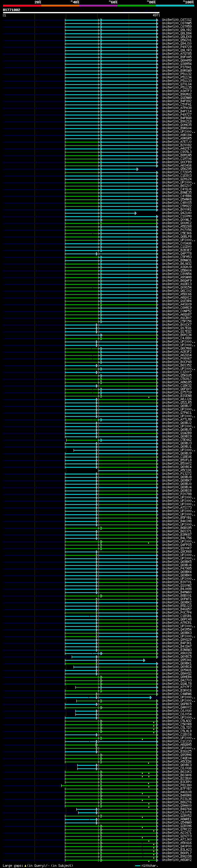This screenshot has width=197, height=868.
Task: Open hit UniRef100_C6THW5
Action: click(177, 23)
